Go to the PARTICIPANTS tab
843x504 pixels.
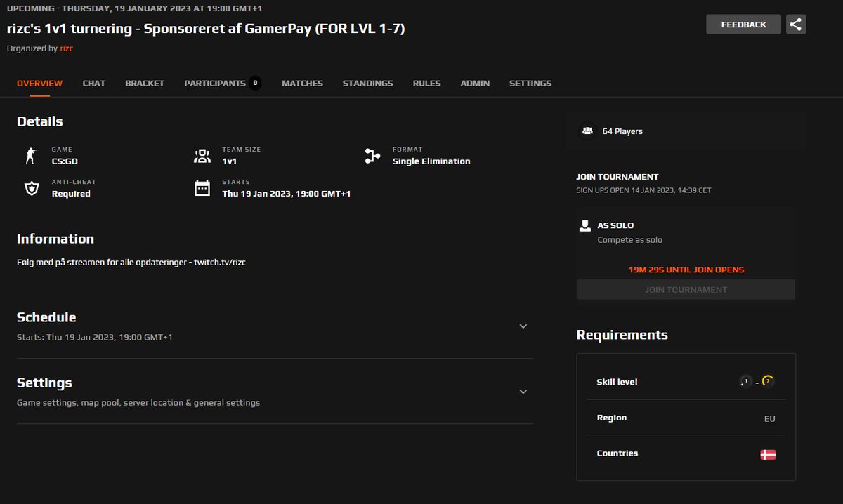[x=215, y=83]
